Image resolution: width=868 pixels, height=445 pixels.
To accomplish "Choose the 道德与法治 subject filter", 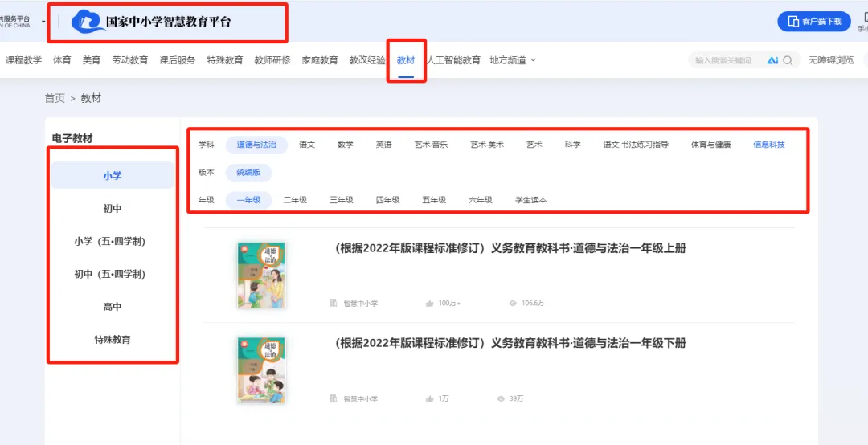I will [256, 145].
